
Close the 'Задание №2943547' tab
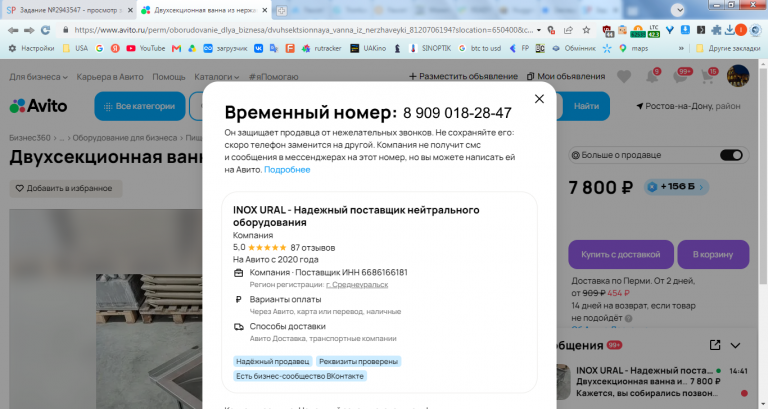tap(130, 10)
